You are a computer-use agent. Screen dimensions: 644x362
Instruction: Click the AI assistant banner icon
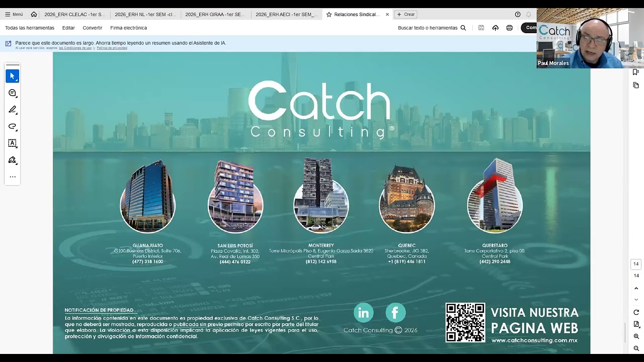[x=8, y=44]
